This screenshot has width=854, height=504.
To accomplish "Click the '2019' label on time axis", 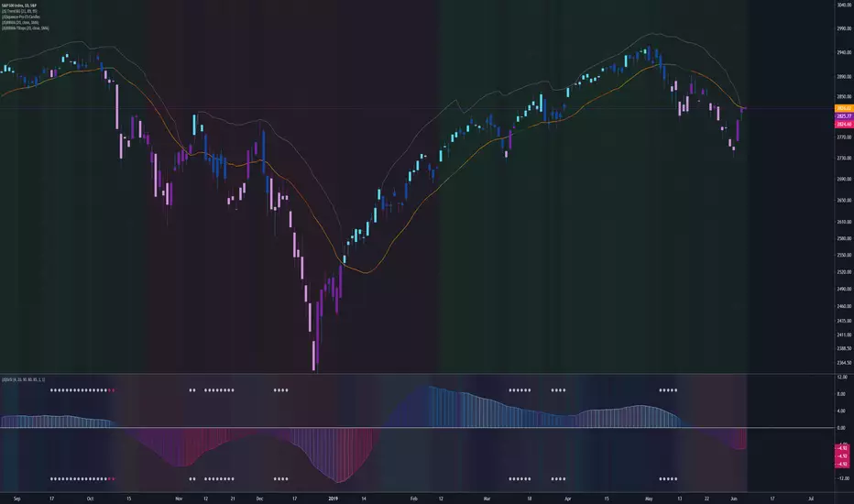I will [x=333, y=499].
